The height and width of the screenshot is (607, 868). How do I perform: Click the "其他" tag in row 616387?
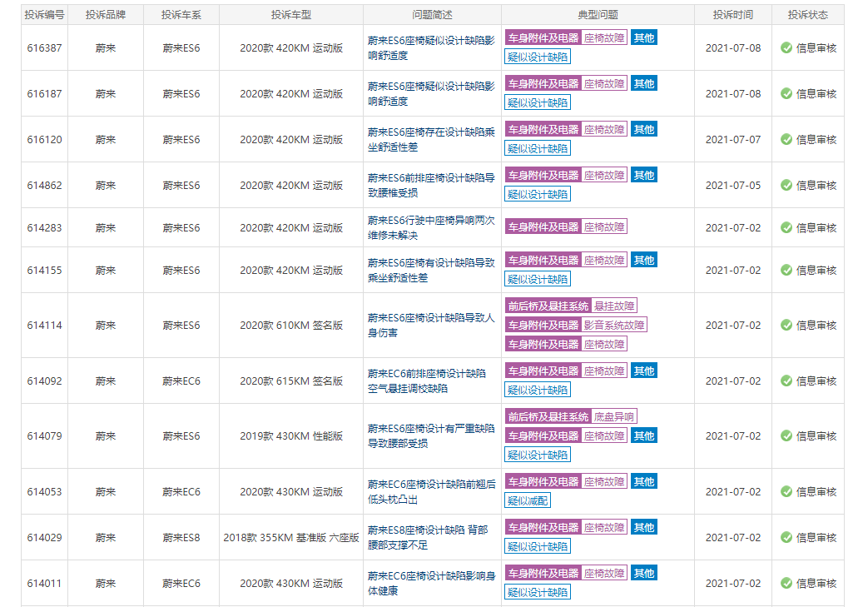644,38
